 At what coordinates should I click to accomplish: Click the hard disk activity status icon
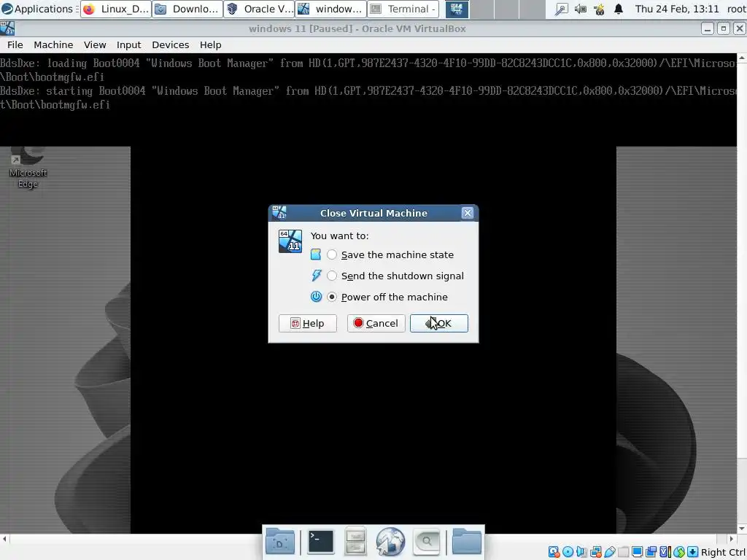554,552
